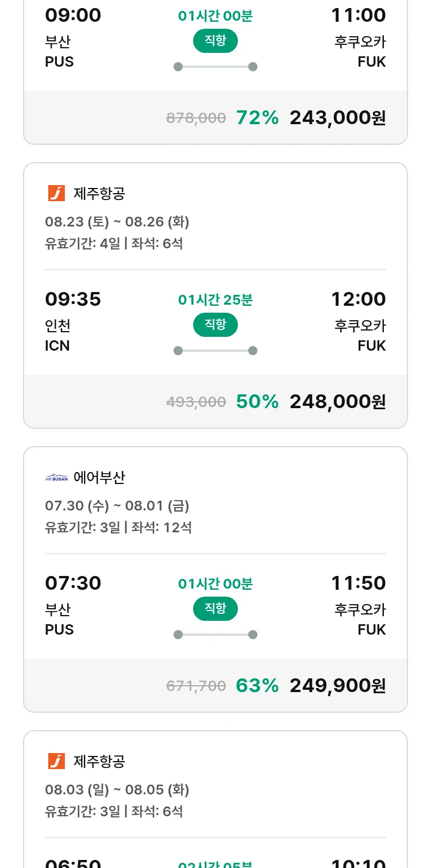The image size is (431, 868).
Task: Click the 50% discount label
Action: point(257,402)
